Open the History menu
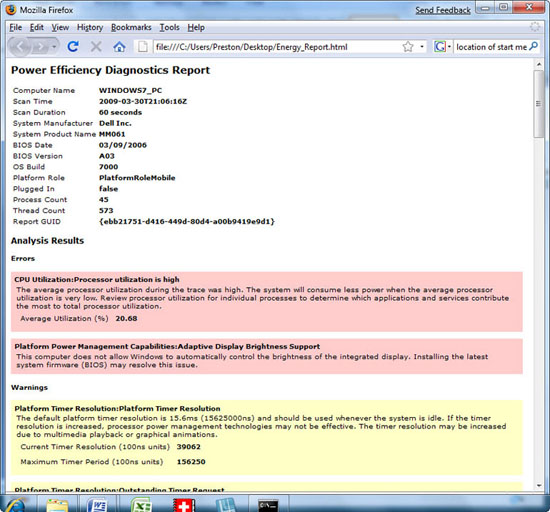Screen dimensions: 550x512 click(90, 27)
